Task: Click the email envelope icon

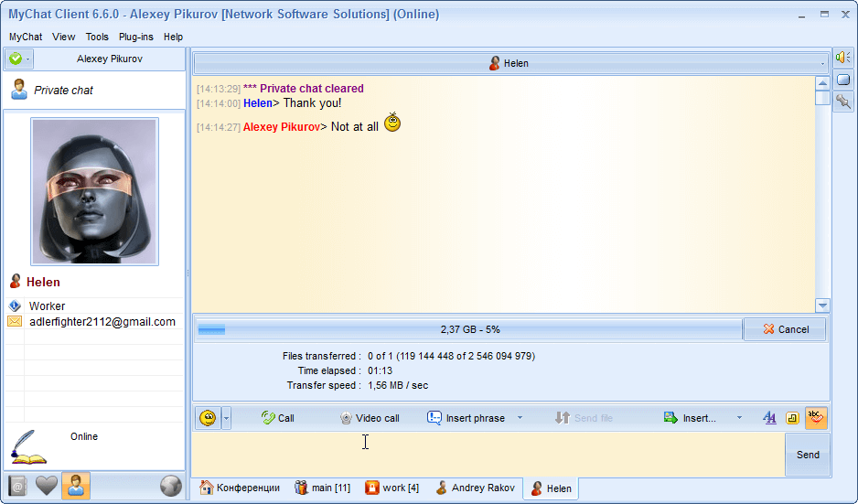Action: click(x=15, y=321)
